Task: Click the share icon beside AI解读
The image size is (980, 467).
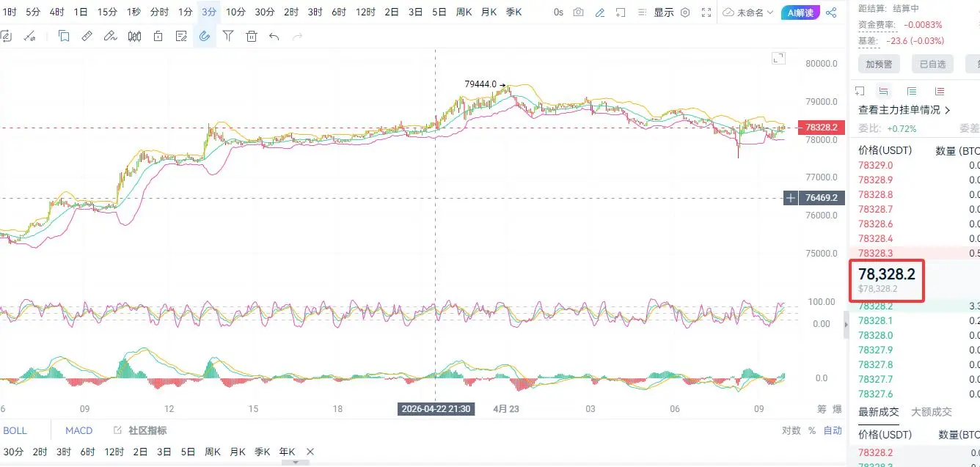Action: pos(831,12)
